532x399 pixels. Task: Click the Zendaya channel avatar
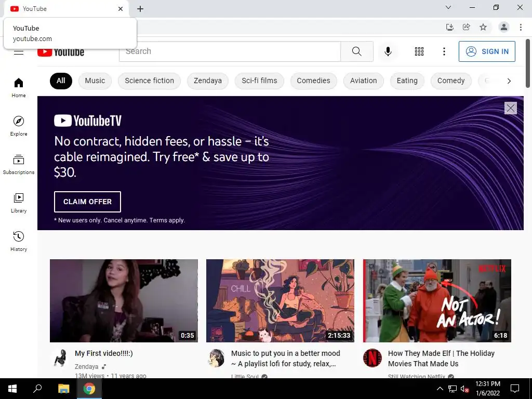coord(60,358)
